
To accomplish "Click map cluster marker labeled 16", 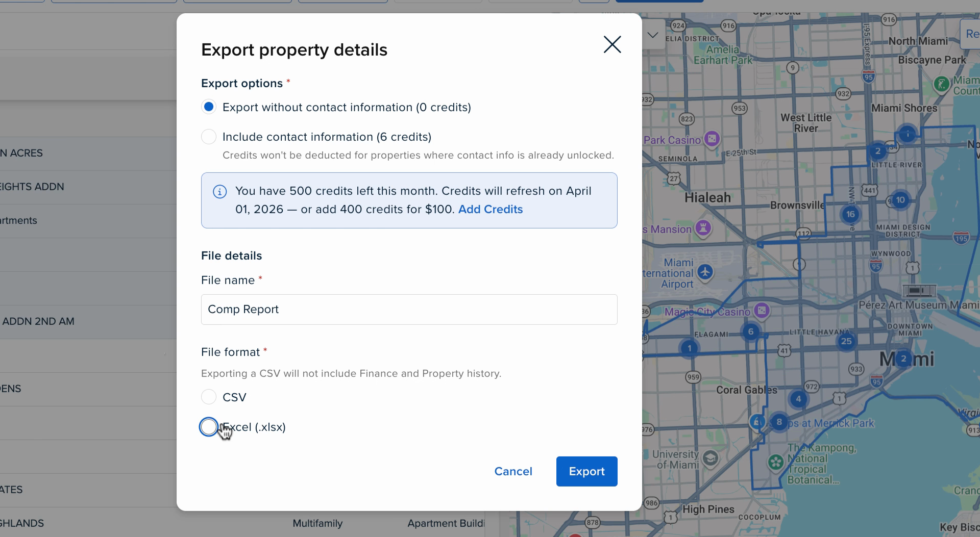I will tap(850, 214).
